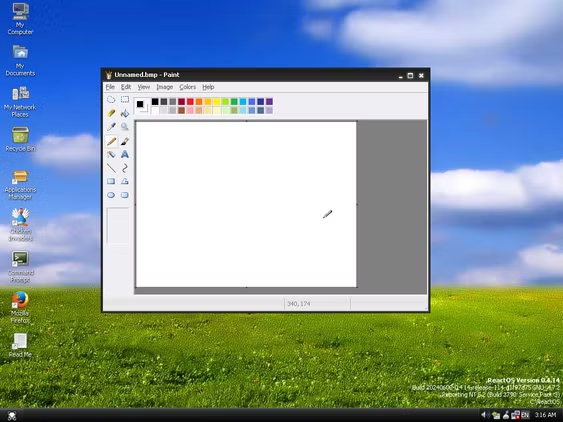Click the volume icon in system tray
The width and height of the screenshot is (563, 422).
coord(484,415)
